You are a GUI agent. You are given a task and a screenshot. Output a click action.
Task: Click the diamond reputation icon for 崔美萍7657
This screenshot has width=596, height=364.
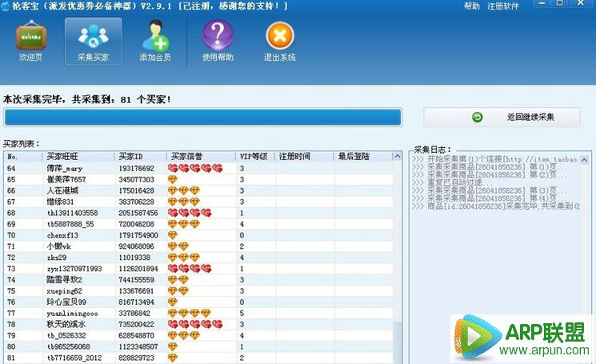[x=173, y=179]
